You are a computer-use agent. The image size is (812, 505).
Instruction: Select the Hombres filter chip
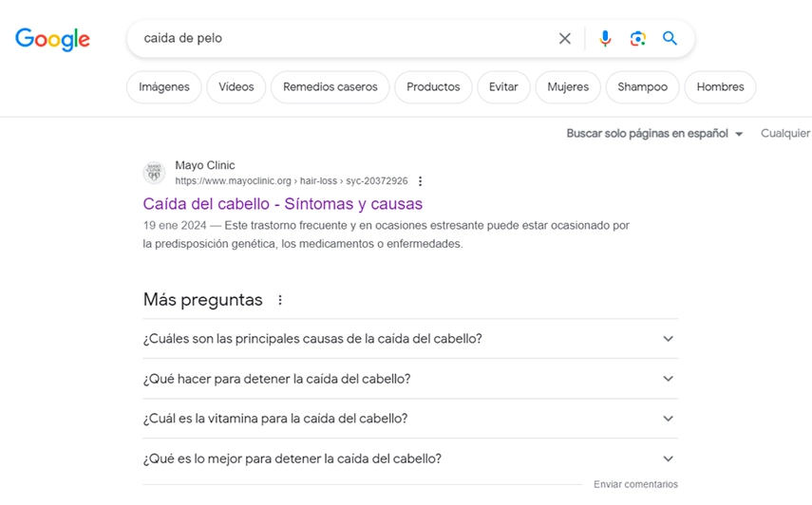pos(720,87)
